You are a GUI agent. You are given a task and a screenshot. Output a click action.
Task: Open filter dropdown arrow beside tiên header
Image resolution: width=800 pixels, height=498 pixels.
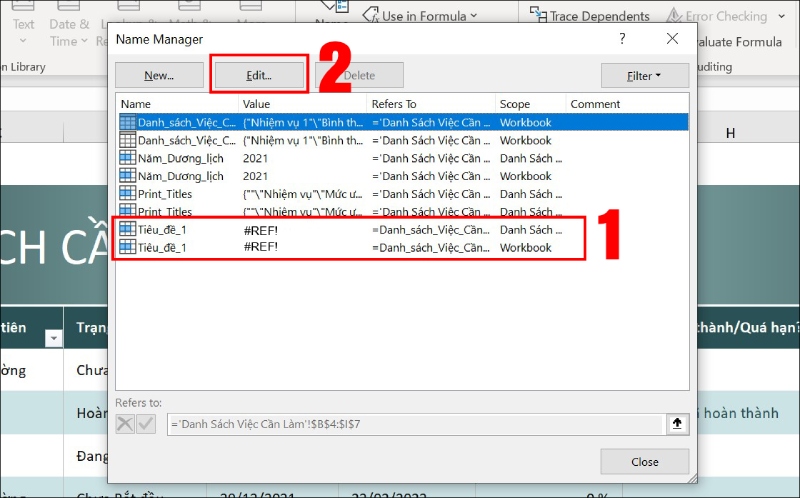tap(53, 338)
